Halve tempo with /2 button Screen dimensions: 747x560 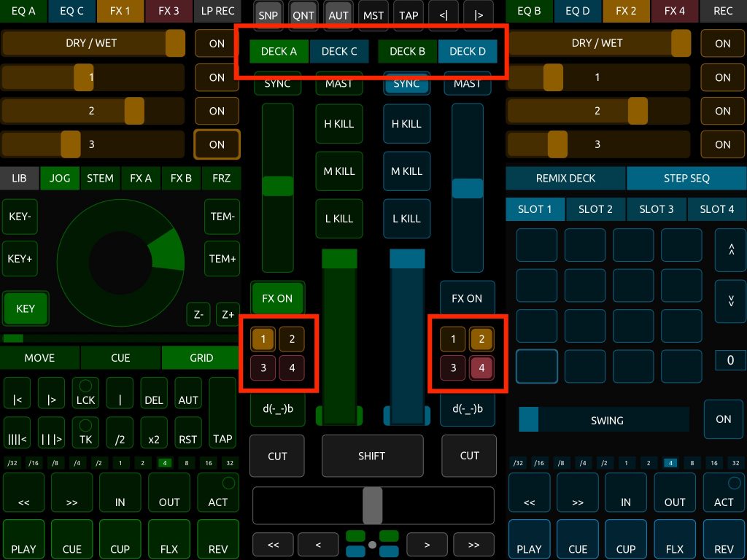(120, 433)
